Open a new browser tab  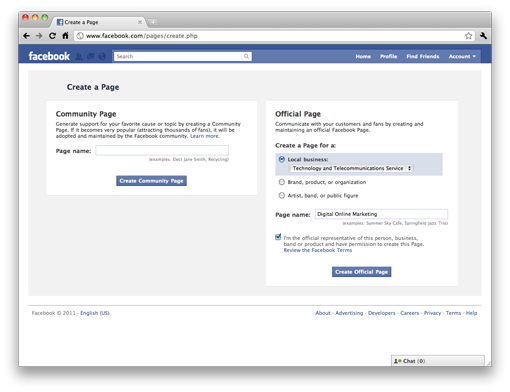click(x=153, y=22)
